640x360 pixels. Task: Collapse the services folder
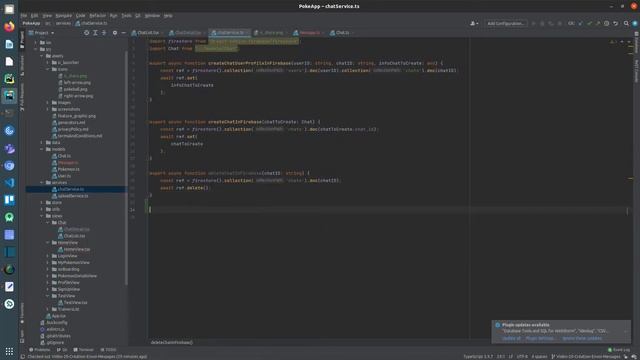tap(42, 182)
